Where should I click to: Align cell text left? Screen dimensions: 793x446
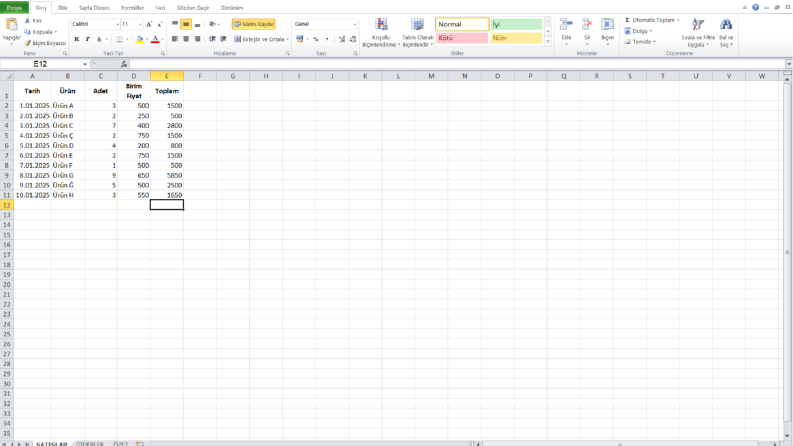[175, 39]
